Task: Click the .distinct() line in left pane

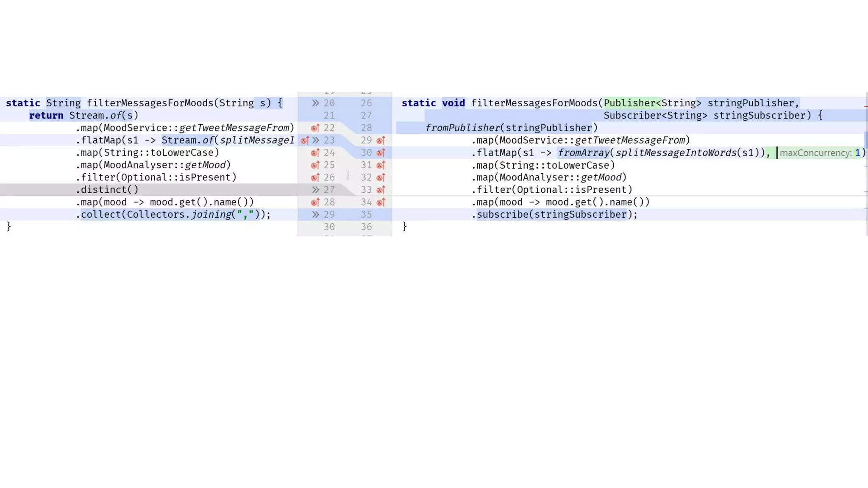Action: tap(107, 190)
